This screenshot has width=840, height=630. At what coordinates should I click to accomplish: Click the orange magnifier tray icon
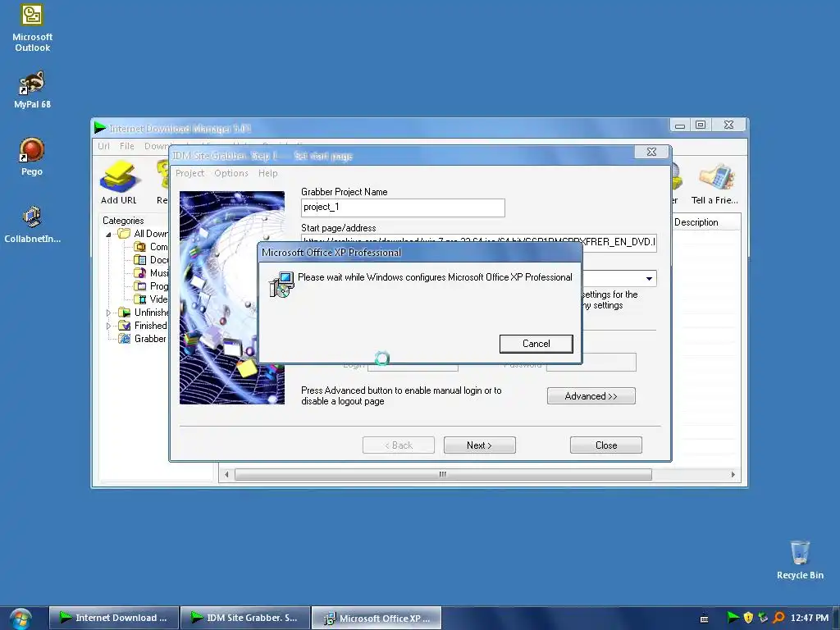click(779, 618)
